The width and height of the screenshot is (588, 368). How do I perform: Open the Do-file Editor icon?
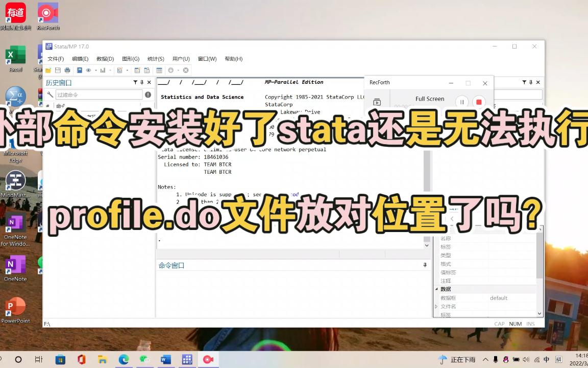click(119, 70)
